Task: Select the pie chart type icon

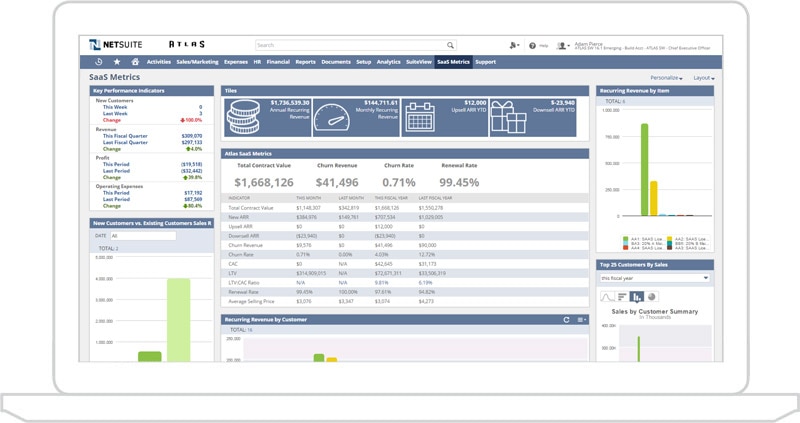Action: click(x=652, y=296)
